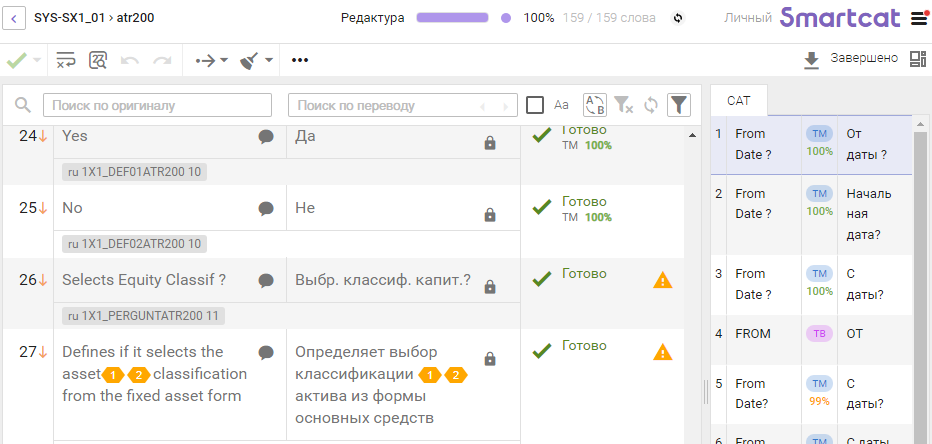Expand the broom clean-up dropdown

point(269,60)
